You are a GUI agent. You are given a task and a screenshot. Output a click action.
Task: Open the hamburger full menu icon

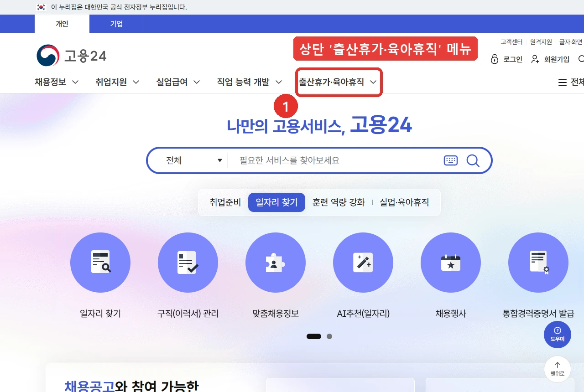tap(563, 83)
